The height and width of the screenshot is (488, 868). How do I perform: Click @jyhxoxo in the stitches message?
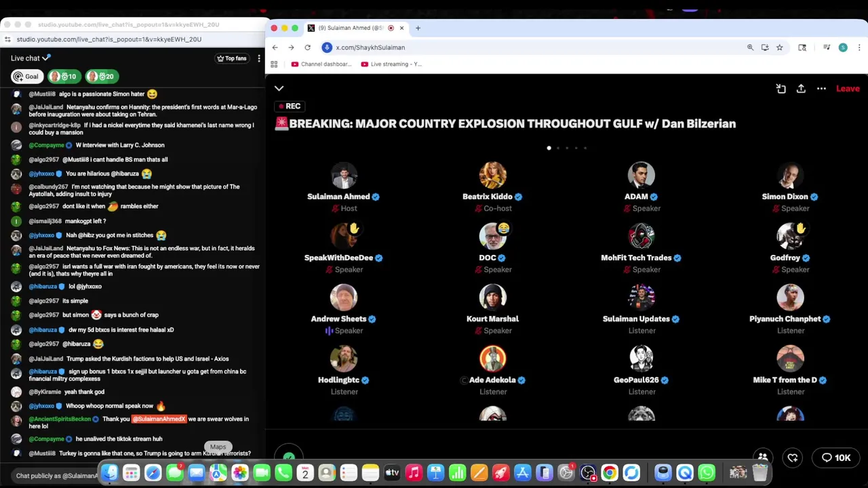[x=41, y=235]
